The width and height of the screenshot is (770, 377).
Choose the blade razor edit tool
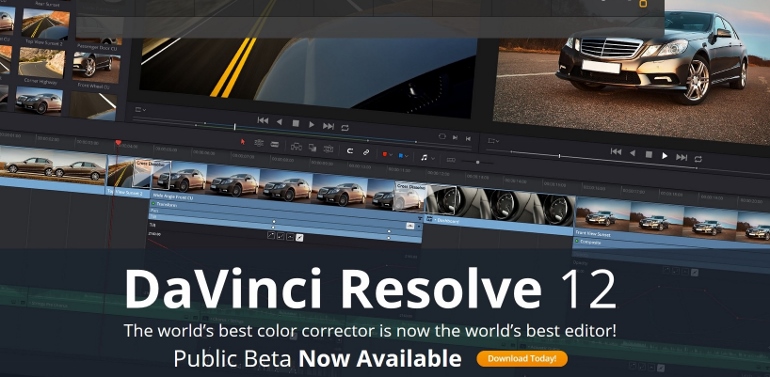275,144
